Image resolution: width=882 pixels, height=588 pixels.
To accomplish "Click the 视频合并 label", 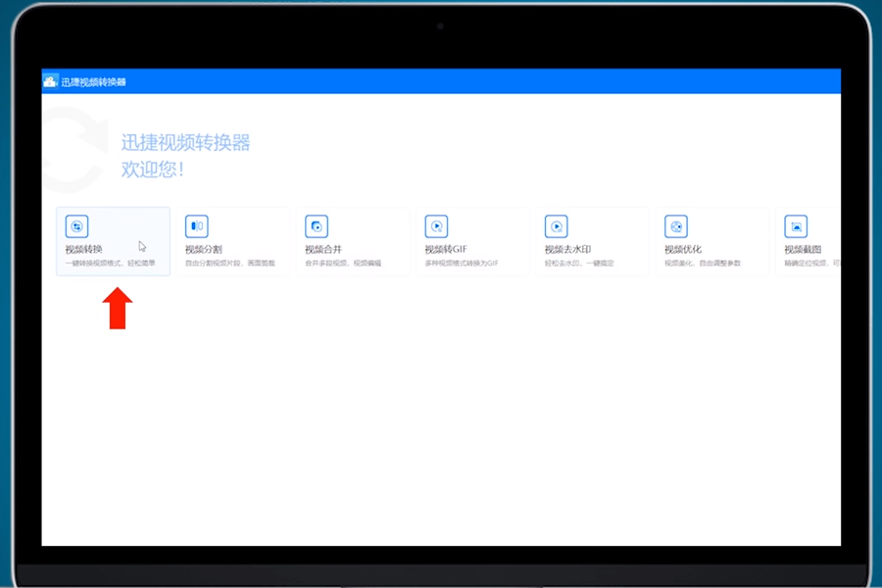I will pyautogui.click(x=323, y=249).
